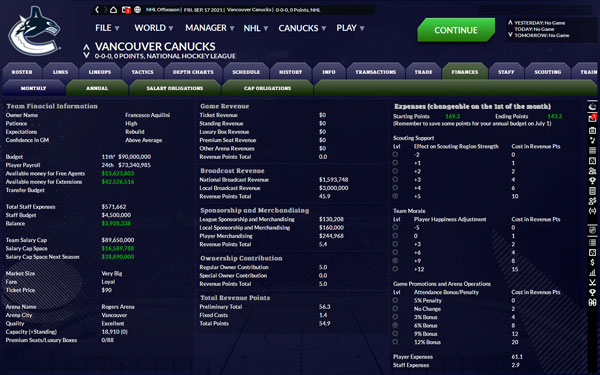The width and height of the screenshot is (600, 375).
Task: Open the mail inbox icon in top bar
Action: coord(126,10)
